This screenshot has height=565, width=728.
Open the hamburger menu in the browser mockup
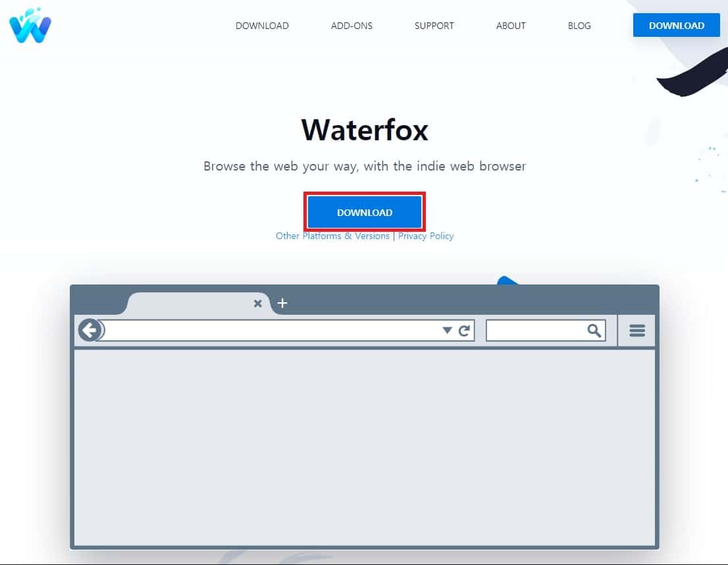(x=636, y=331)
